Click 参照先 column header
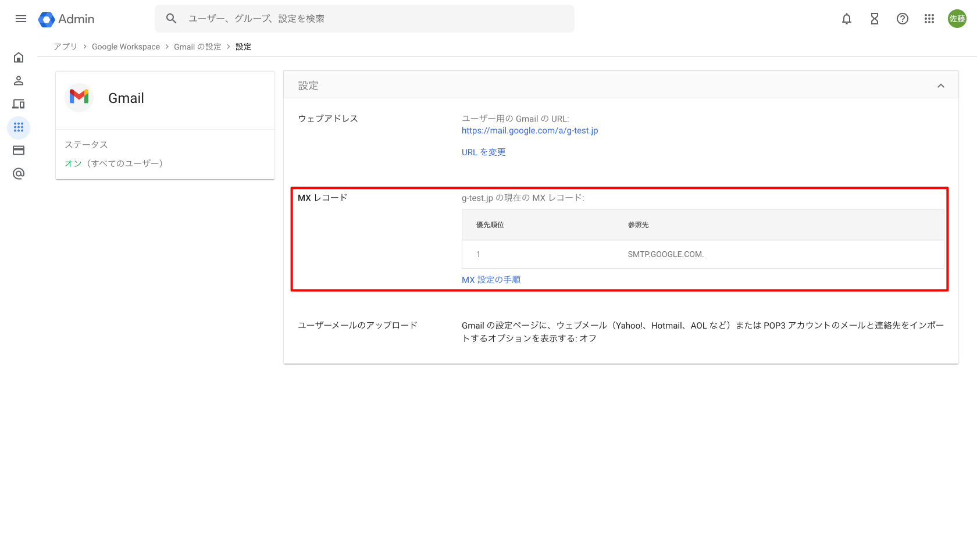The width and height of the screenshot is (977, 560). (638, 224)
